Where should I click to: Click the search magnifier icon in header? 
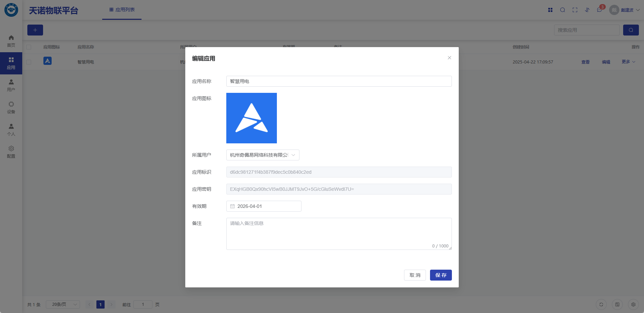[x=562, y=10]
